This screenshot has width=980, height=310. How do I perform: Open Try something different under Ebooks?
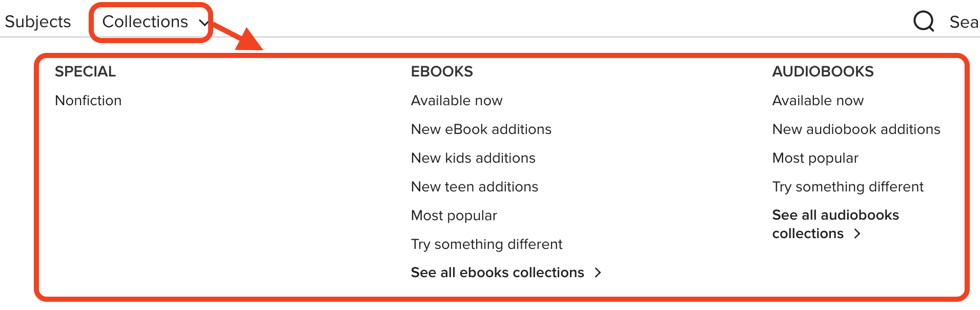pos(486,244)
